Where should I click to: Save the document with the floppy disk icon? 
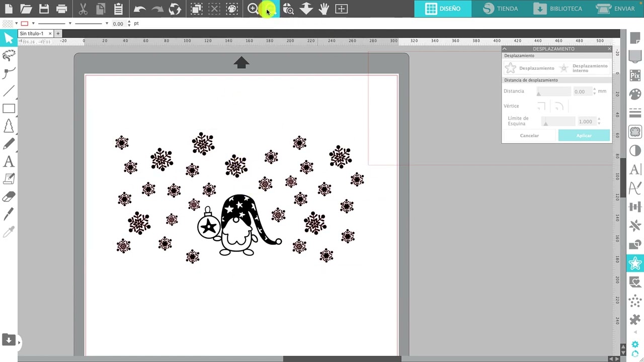click(44, 9)
